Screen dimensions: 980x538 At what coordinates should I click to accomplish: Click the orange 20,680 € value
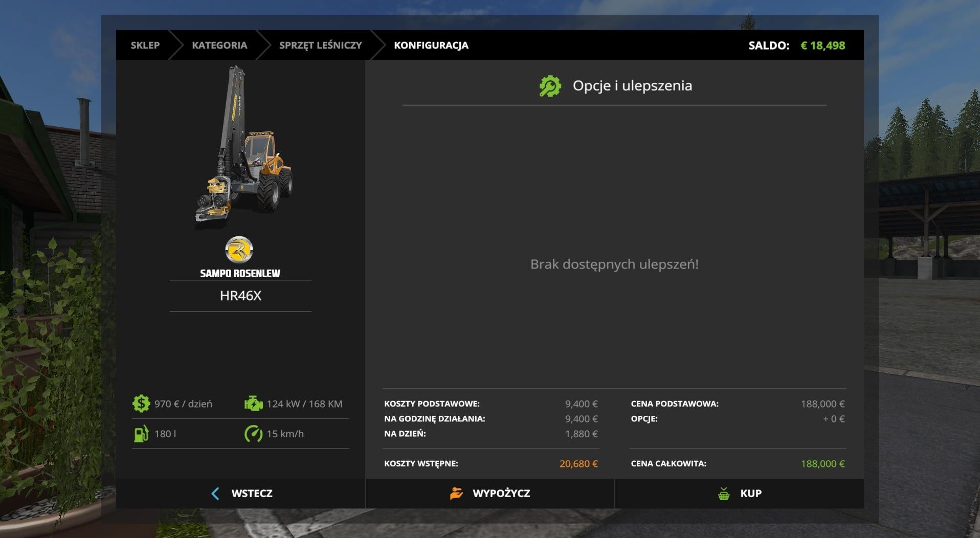578,464
